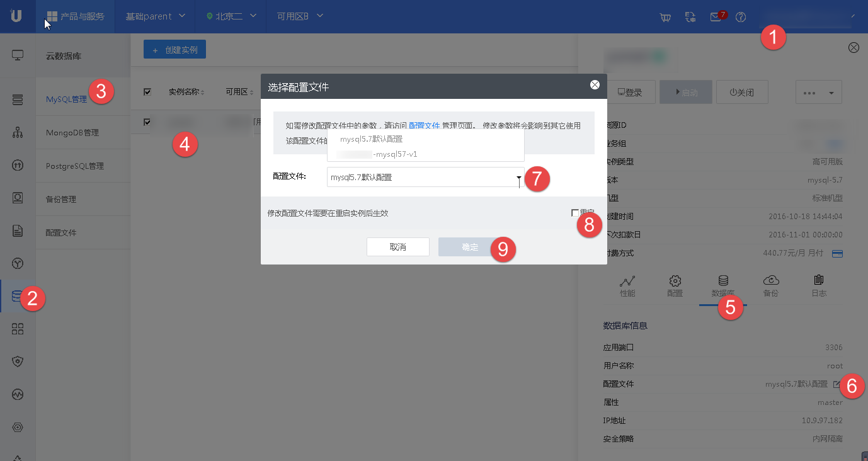
Task: Click the 关闭 button
Action: point(742,93)
